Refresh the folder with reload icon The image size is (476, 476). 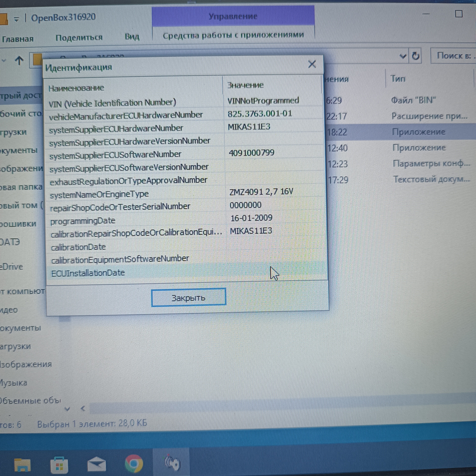(x=415, y=56)
